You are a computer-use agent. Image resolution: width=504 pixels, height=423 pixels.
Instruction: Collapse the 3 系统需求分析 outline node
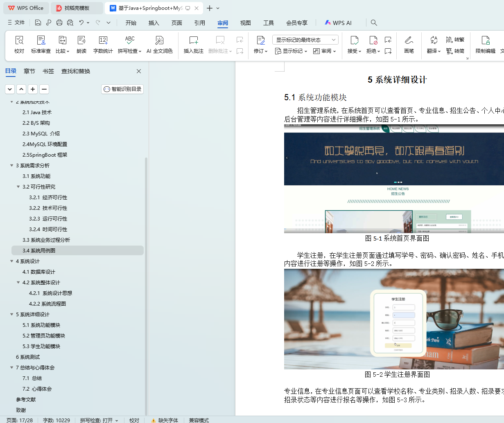(12, 165)
